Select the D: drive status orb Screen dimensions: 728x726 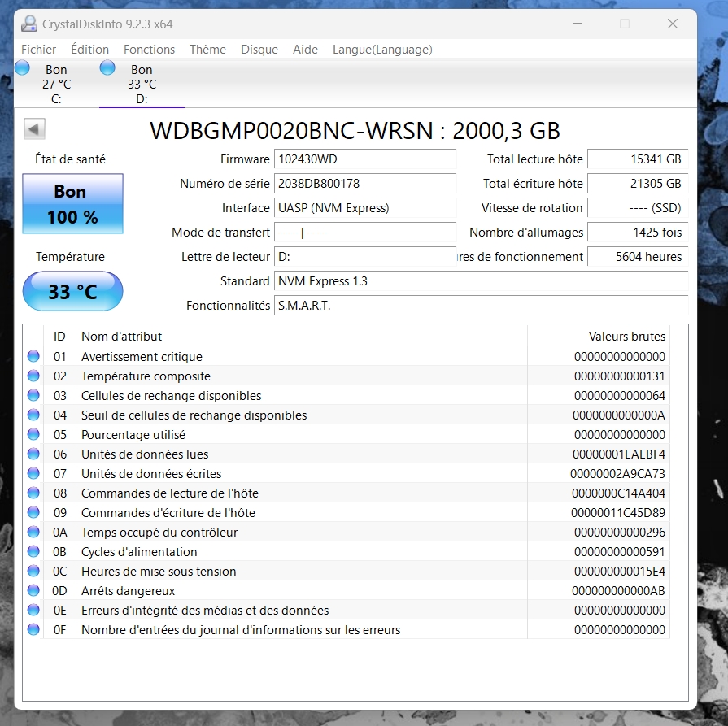coord(107,68)
